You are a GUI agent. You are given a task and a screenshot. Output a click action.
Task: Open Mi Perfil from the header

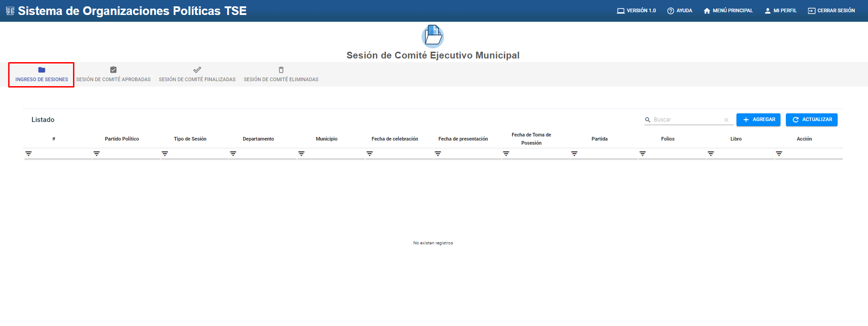click(x=780, y=10)
